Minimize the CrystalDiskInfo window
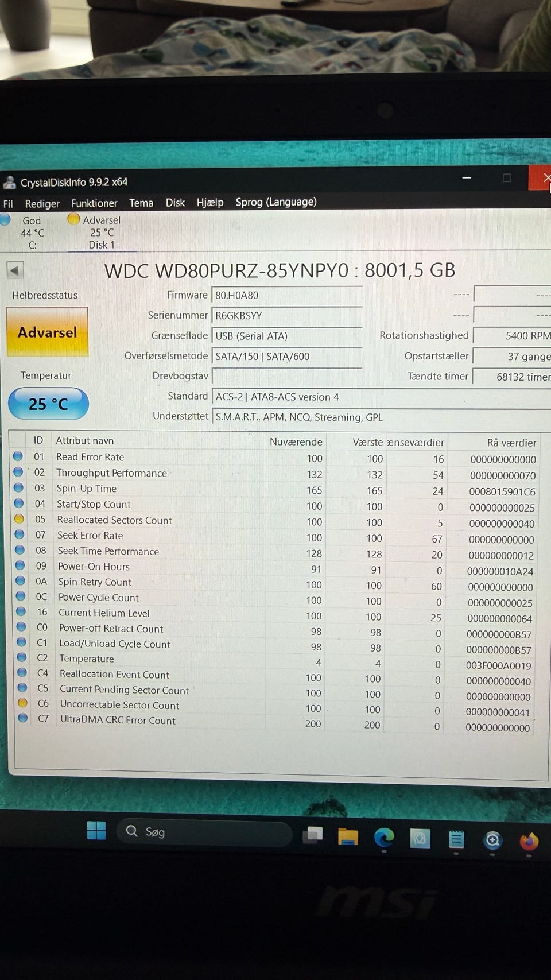The image size is (551, 980). [x=467, y=178]
